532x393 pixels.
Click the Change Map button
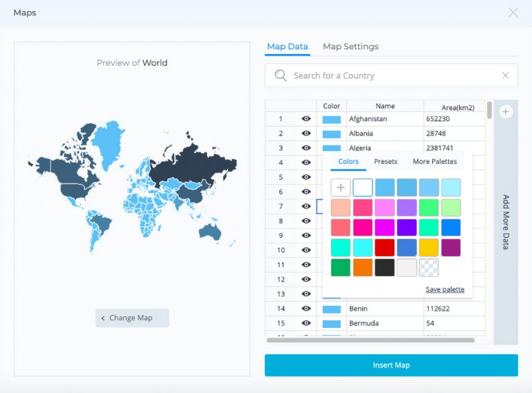pos(132,318)
